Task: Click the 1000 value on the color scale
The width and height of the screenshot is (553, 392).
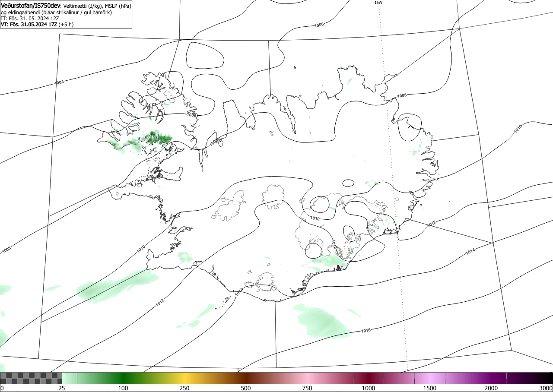Action: pyautogui.click(x=369, y=388)
